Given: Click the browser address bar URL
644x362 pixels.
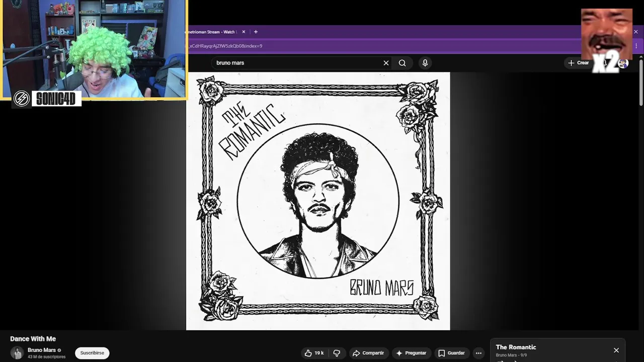Looking at the screenshot, I should pyautogui.click(x=225, y=46).
